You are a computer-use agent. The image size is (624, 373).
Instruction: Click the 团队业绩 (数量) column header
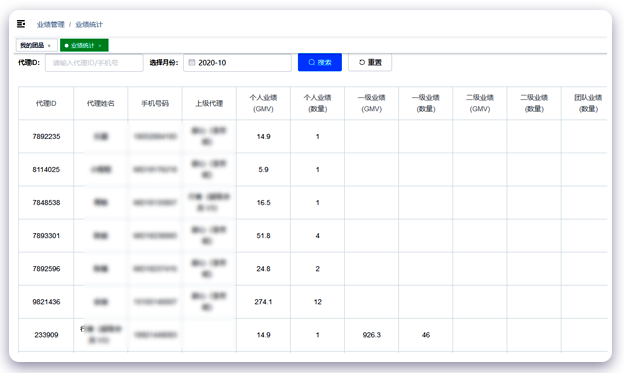coord(587,104)
